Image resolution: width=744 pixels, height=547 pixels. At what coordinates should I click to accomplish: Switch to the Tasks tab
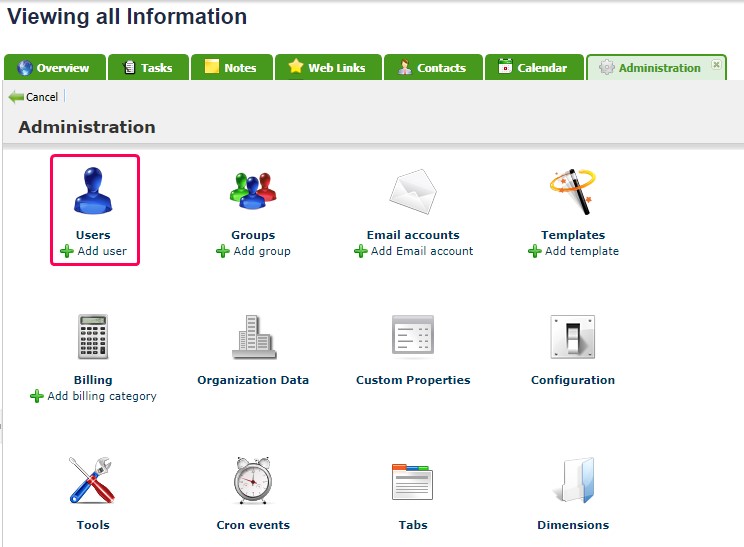coord(148,67)
